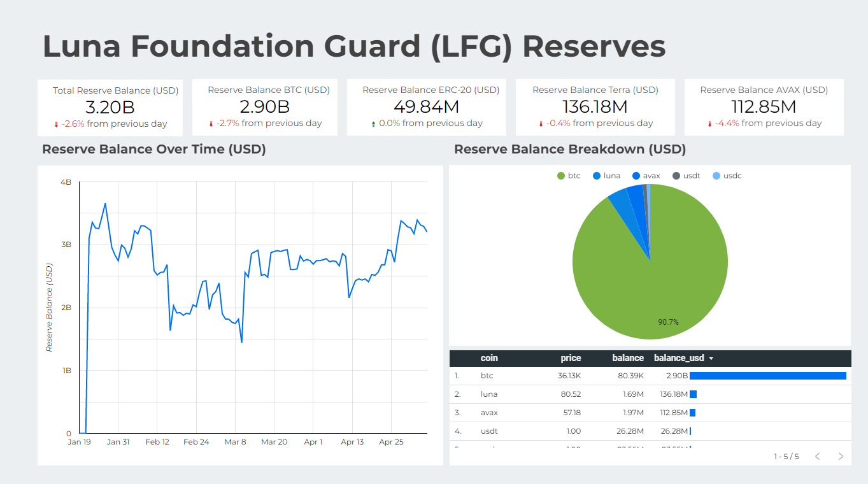
Task: Click the 80.52 luna price cell
Action: point(571,394)
